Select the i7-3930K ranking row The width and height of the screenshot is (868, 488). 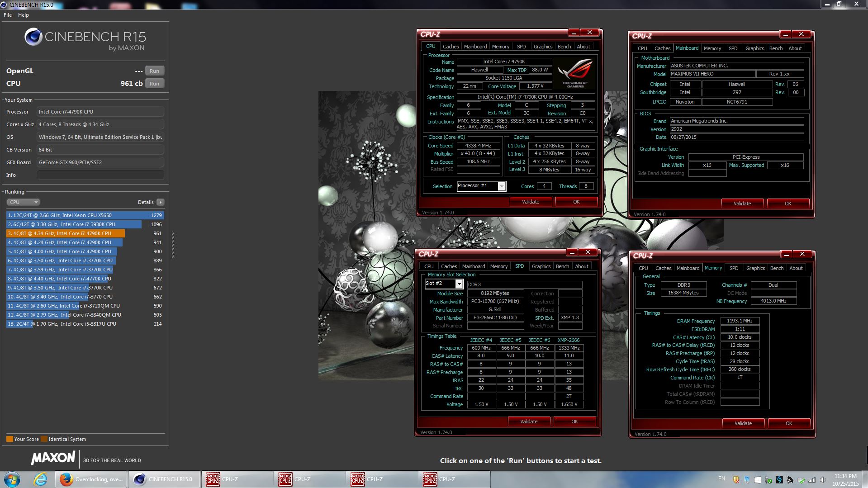[x=85, y=224]
